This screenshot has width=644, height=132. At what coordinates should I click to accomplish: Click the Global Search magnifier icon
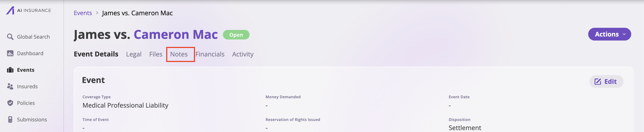click(x=10, y=37)
